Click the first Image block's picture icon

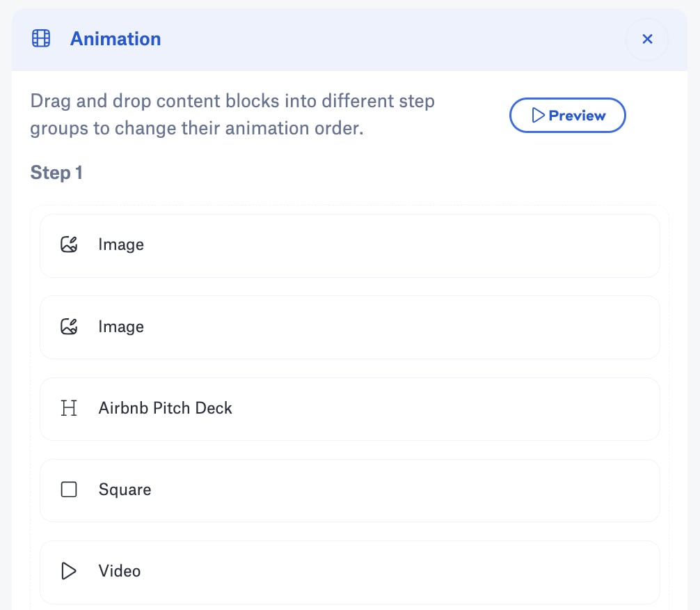(69, 245)
